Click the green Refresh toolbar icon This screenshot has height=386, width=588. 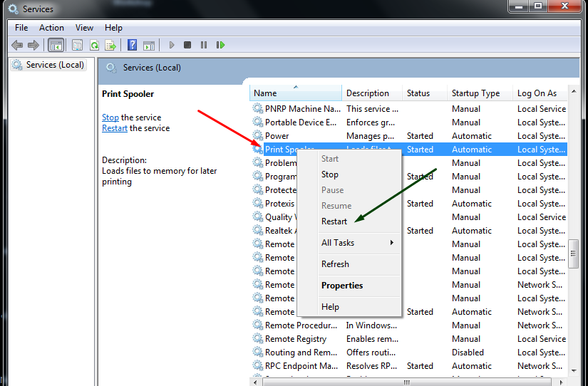tap(94, 46)
